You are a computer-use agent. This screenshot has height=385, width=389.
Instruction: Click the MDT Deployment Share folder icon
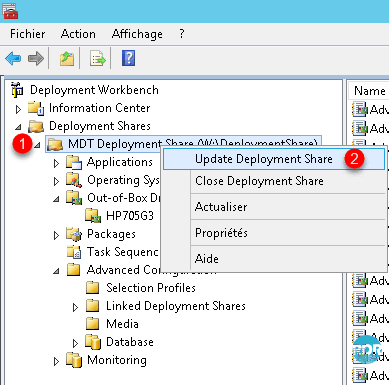click(x=55, y=144)
